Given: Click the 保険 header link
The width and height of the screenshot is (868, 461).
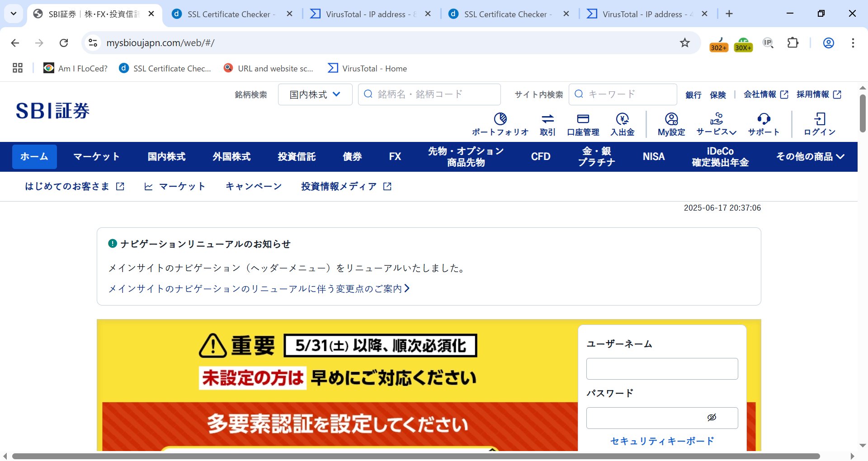Looking at the screenshot, I should tap(718, 94).
